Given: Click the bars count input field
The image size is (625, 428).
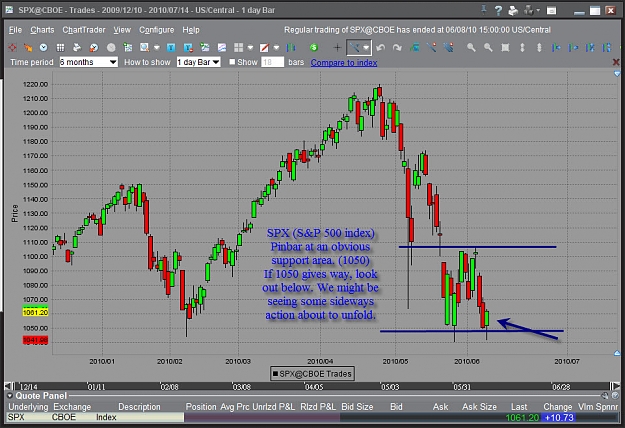Looking at the screenshot, I should pos(273,62).
